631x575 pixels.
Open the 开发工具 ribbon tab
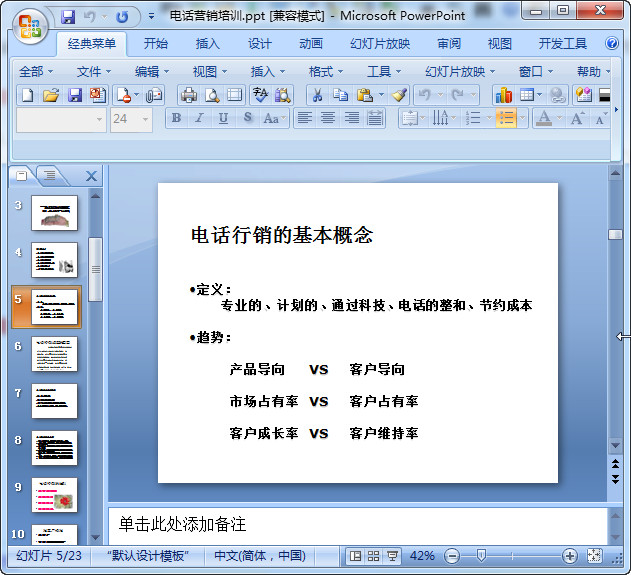click(563, 43)
